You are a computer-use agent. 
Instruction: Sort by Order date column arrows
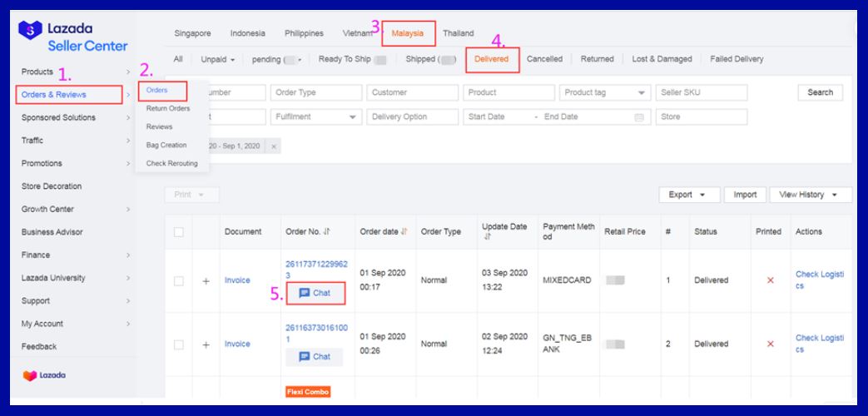pyautogui.click(x=404, y=232)
